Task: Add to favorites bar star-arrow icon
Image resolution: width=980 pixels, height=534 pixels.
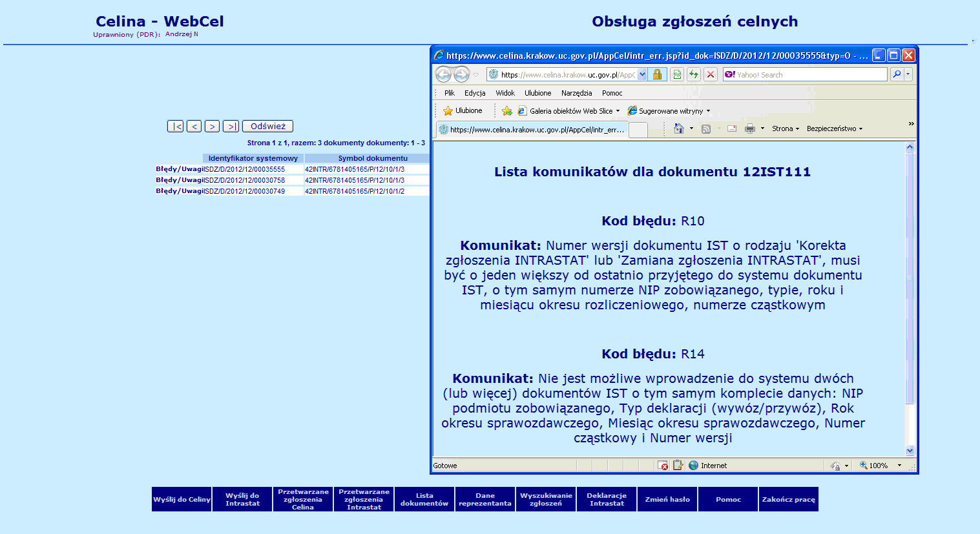Action: pos(507,111)
